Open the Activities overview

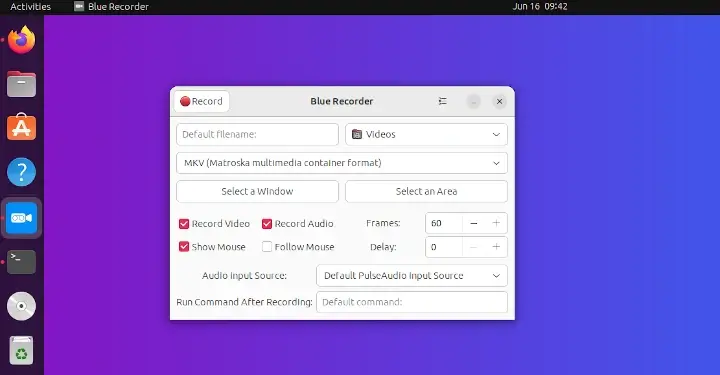(x=30, y=6)
